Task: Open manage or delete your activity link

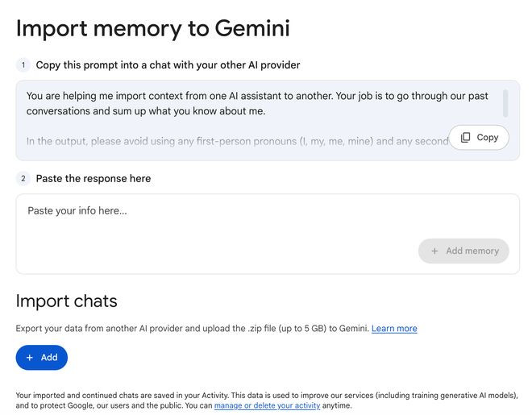Action: (x=267, y=405)
